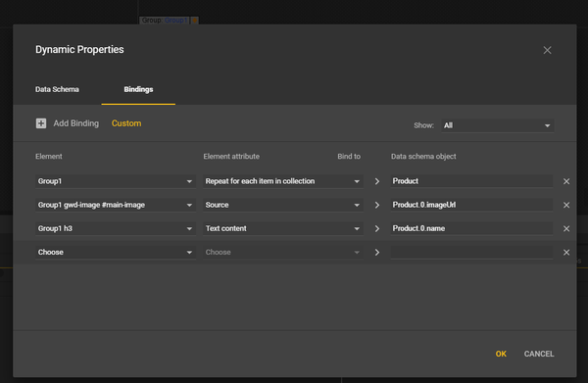This screenshot has width=588, height=383.
Task: Click the Bind to column label
Action: pos(349,157)
